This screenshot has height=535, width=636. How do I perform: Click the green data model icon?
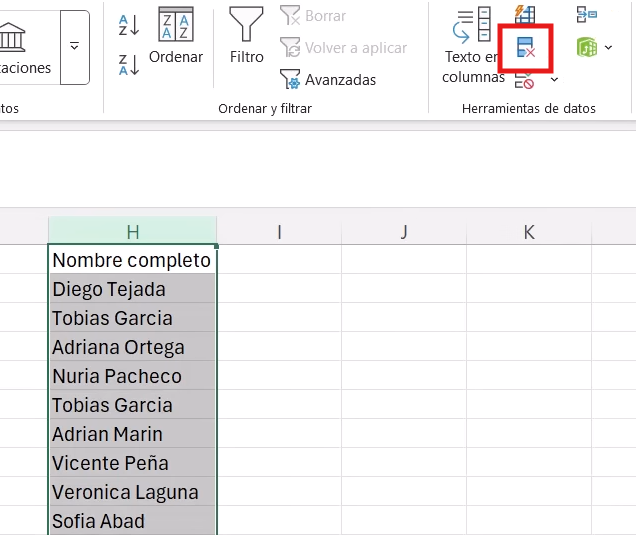coord(587,47)
